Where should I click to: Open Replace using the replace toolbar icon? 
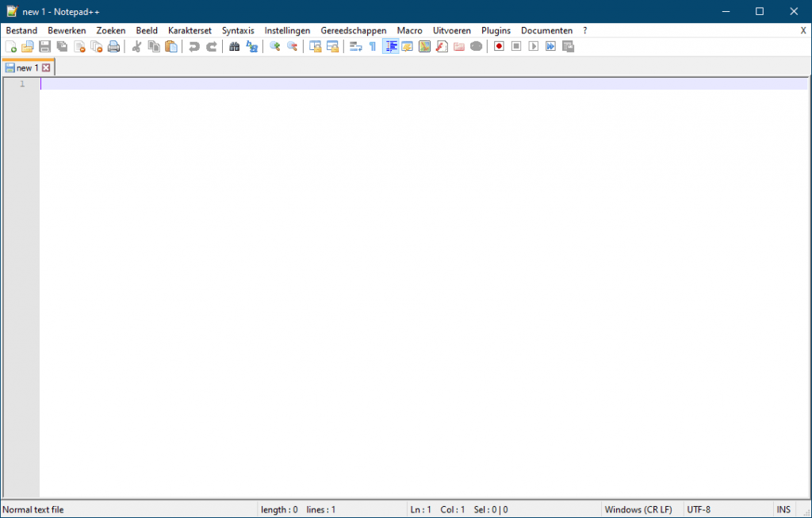click(x=251, y=46)
